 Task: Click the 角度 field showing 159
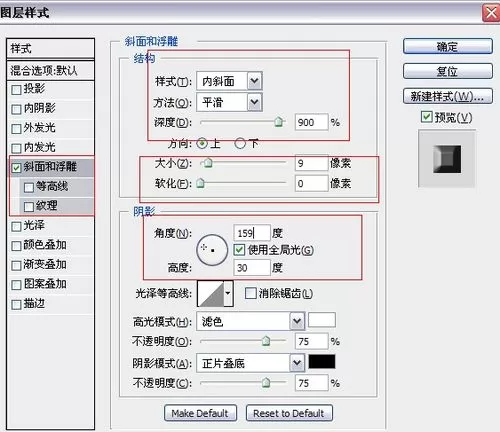252,233
